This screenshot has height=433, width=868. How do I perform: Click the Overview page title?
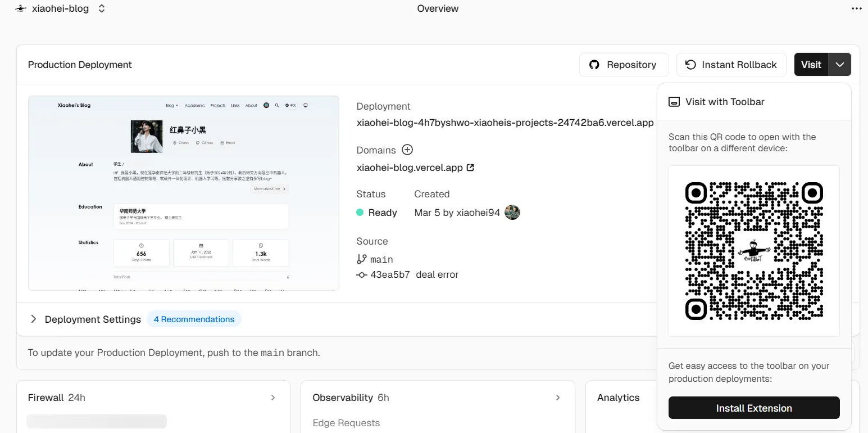coord(438,8)
